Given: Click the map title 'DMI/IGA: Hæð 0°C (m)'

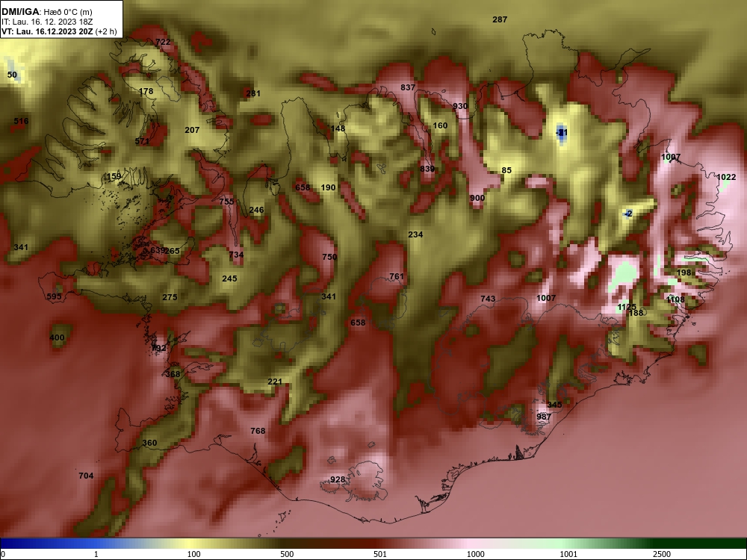Looking at the screenshot, I should coord(46,11).
